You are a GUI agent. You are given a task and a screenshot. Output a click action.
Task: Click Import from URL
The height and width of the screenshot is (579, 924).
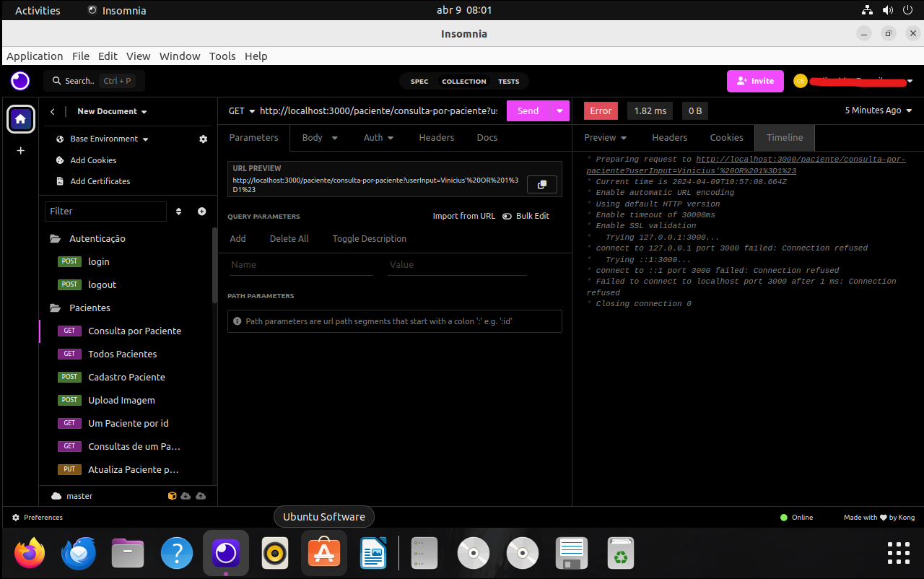tap(464, 216)
